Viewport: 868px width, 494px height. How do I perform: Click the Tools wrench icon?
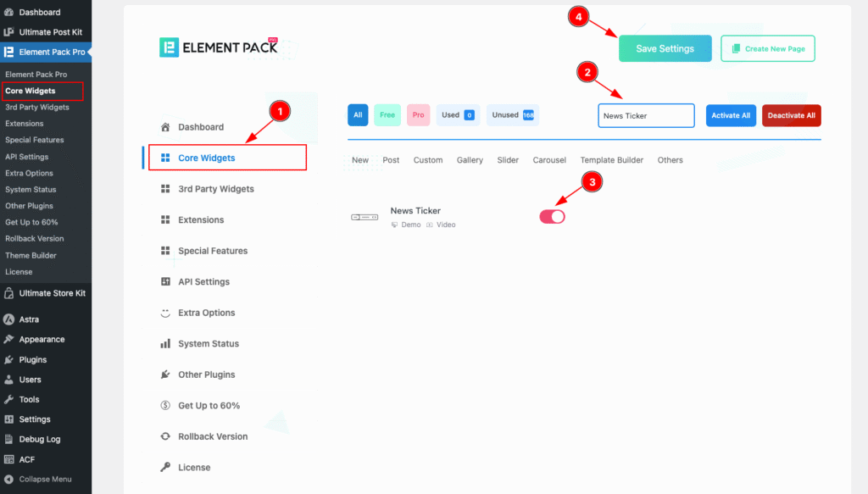[x=8, y=399]
